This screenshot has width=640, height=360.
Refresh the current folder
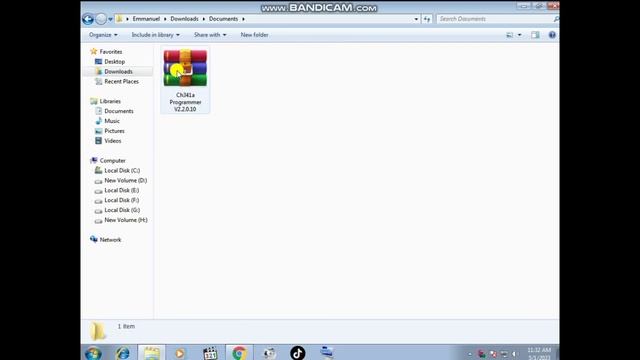tap(427, 19)
